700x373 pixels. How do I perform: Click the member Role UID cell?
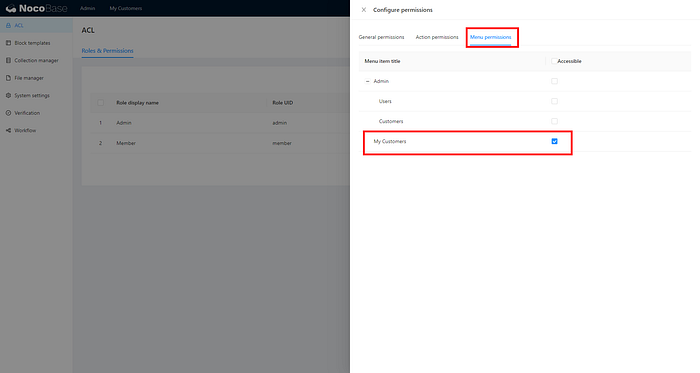[x=282, y=143]
